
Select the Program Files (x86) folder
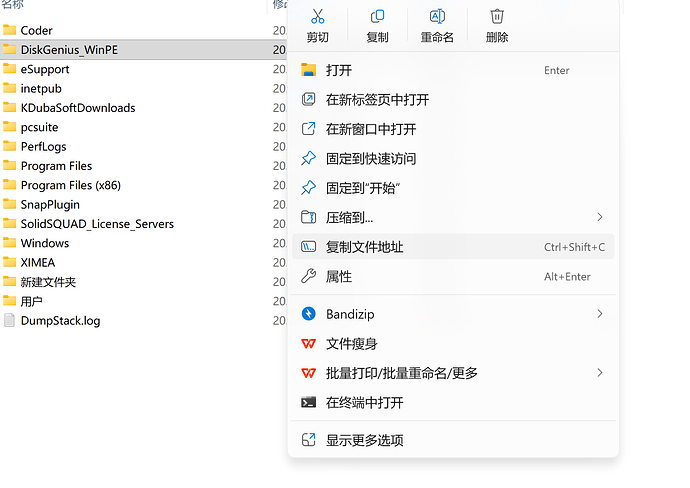point(70,185)
